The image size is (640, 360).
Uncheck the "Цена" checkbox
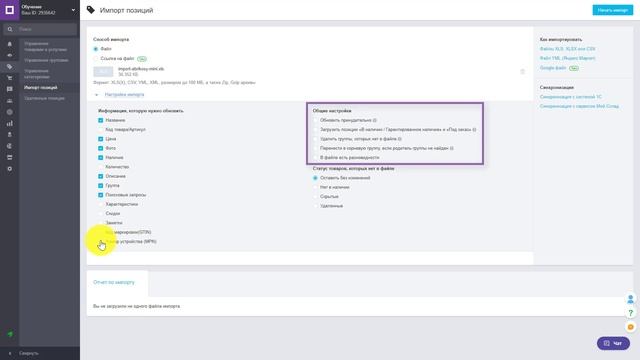(x=100, y=139)
